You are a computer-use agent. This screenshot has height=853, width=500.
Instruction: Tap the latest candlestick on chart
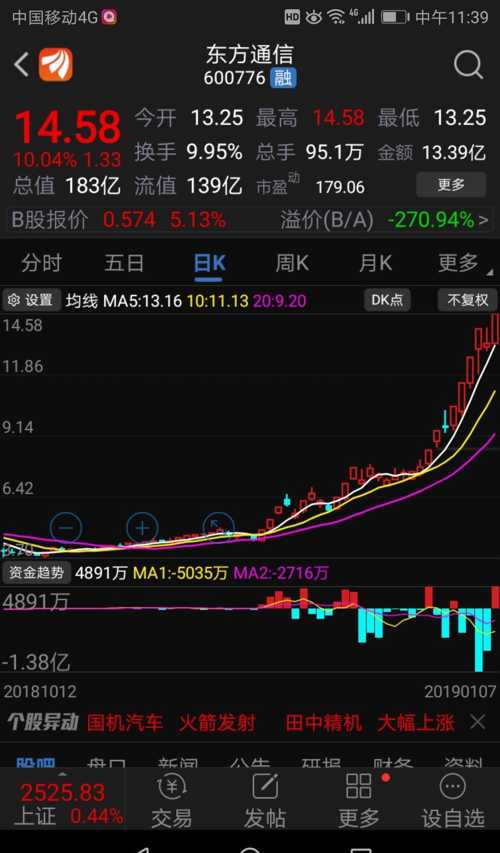click(x=495, y=329)
